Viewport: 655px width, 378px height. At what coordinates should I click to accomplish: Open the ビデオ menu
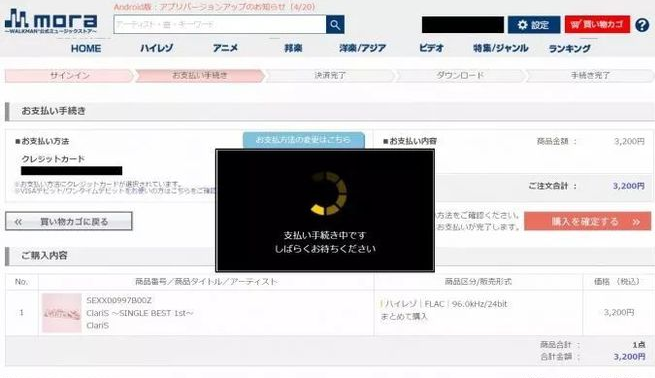(x=432, y=48)
